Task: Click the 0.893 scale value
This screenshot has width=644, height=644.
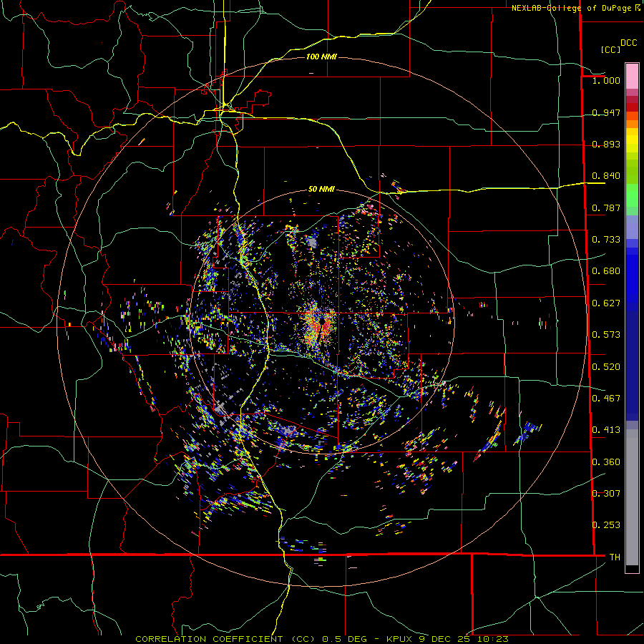Action: click(x=606, y=144)
